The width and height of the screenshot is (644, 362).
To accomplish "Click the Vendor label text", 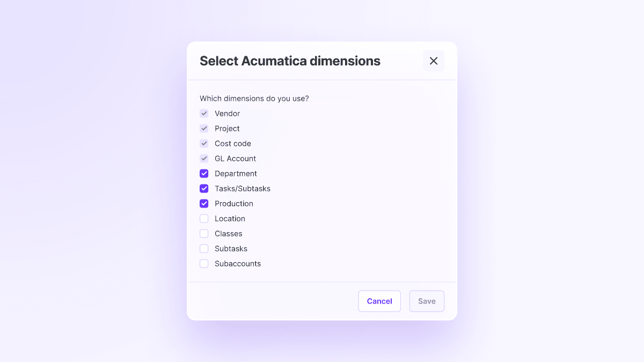I will click(227, 113).
